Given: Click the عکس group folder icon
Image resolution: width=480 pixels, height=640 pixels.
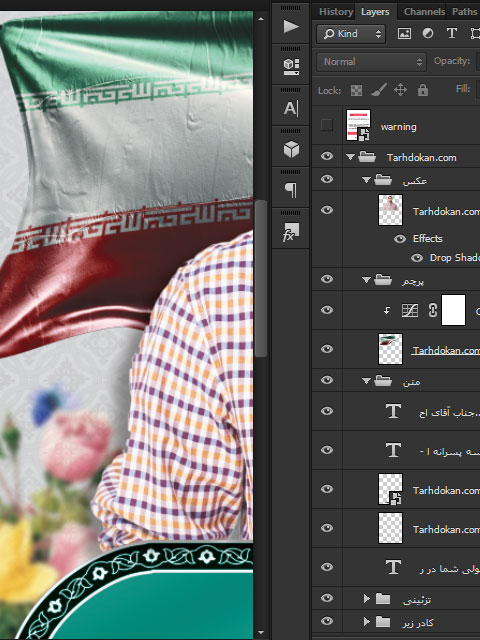Looking at the screenshot, I should (383, 180).
